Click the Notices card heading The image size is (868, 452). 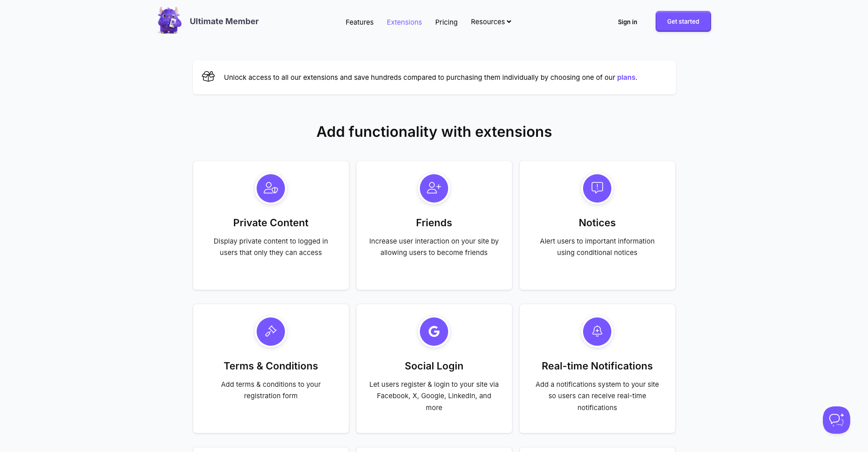[597, 223]
